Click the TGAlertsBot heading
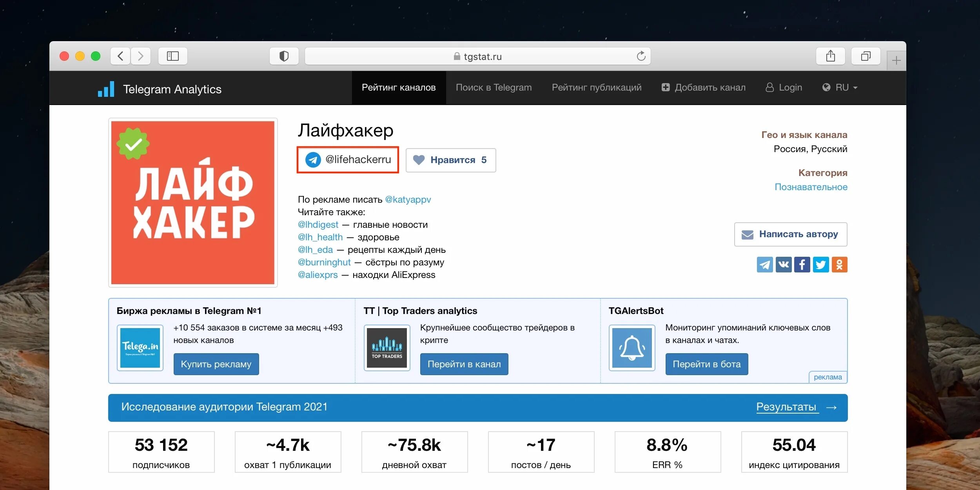 pos(636,311)
